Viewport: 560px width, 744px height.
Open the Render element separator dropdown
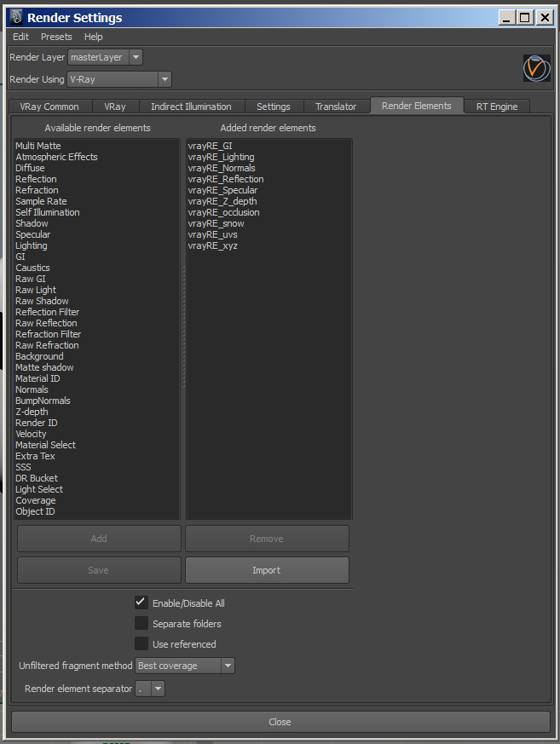[x=150, y=689]
